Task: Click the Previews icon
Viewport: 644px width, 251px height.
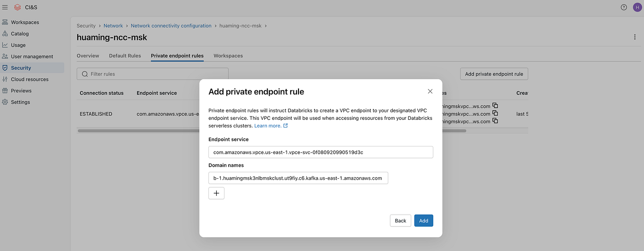Action: pyautogui.click(x=5, y=91)
